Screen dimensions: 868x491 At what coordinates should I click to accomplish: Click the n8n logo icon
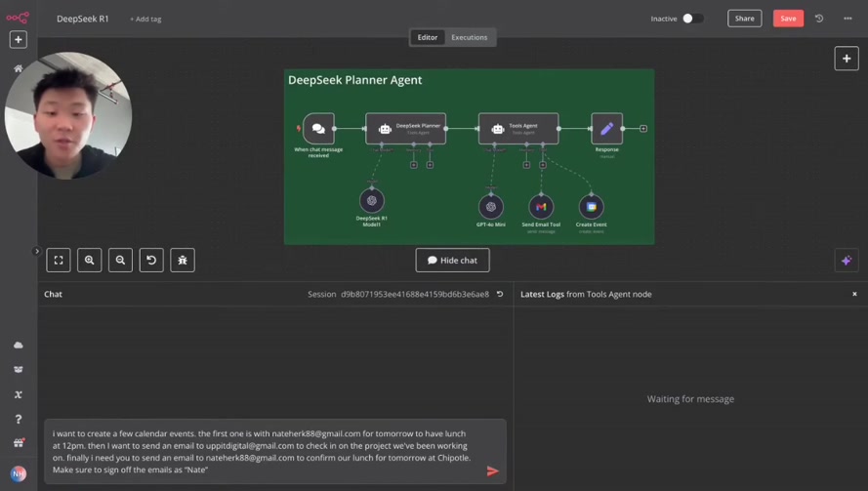pyautogui.click(x=18, y=18)
